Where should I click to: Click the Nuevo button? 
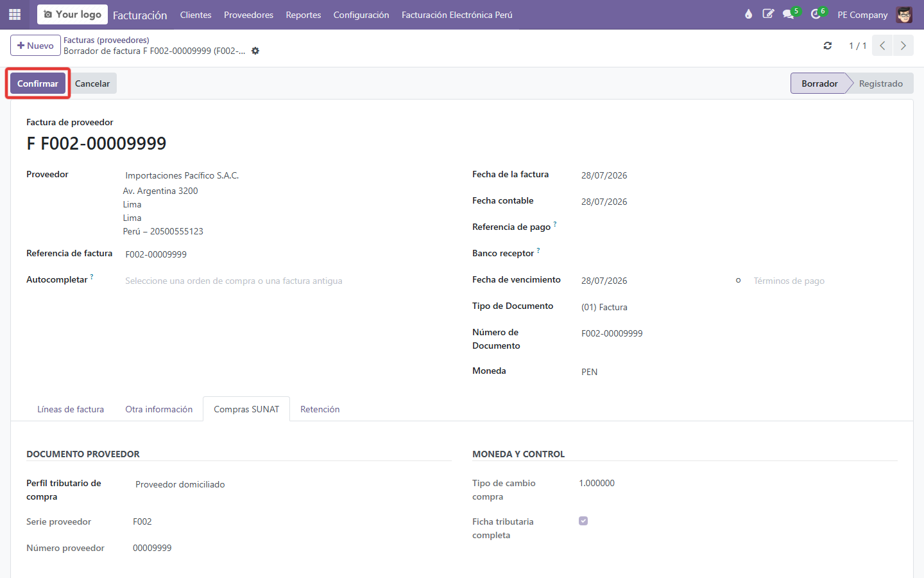[x=35, y=46]
